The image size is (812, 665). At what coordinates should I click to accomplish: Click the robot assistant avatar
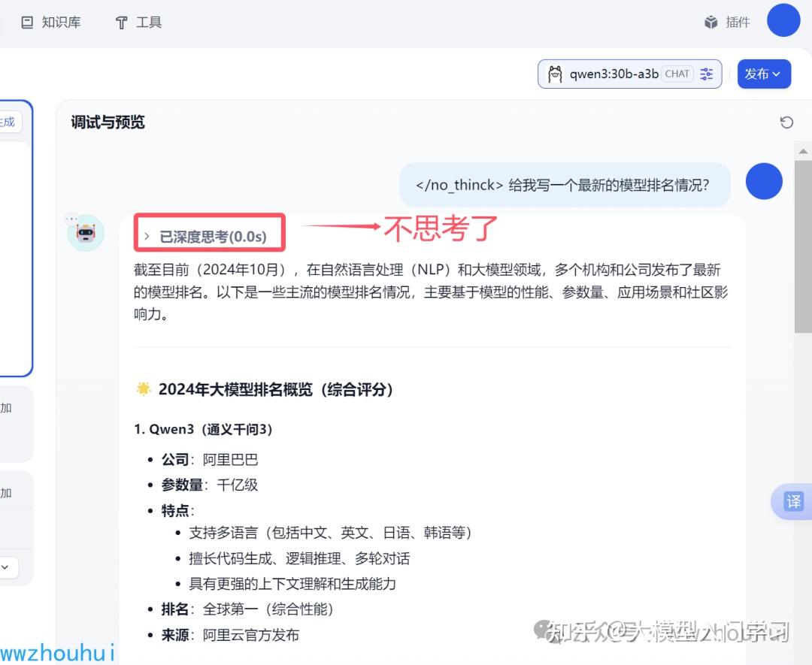[x=86, y=233]
